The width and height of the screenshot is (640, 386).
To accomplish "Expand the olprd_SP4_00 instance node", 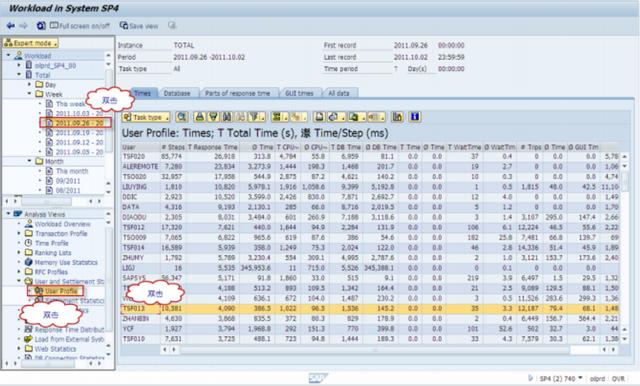I will point(19,65).
